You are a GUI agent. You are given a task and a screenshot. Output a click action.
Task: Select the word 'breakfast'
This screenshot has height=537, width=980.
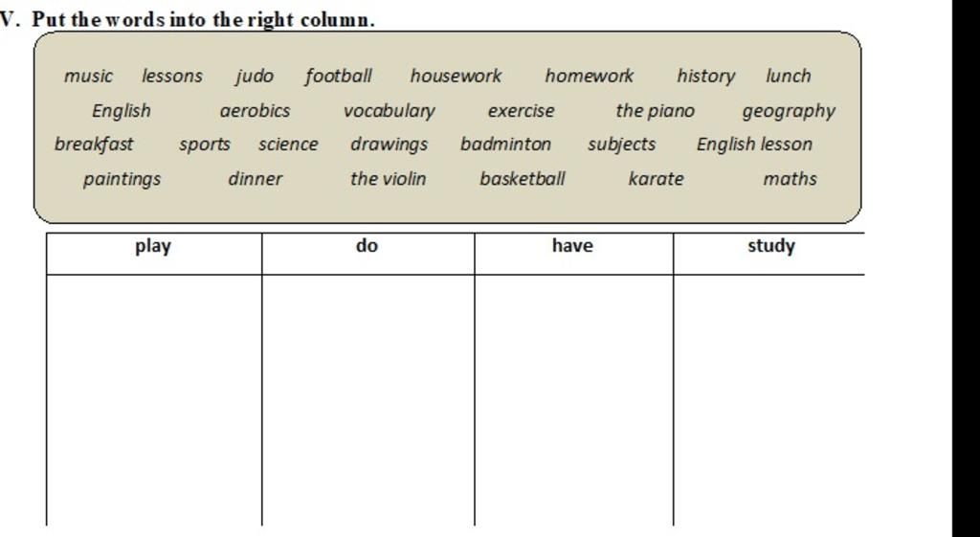(x=94, y=145)
